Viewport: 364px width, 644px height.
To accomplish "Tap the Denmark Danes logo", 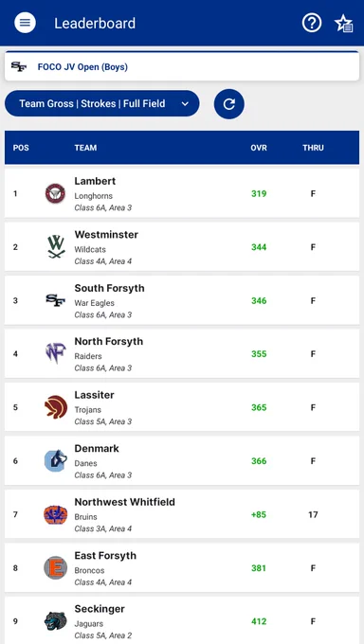I will pyautogui.click(x=56, y=461).
